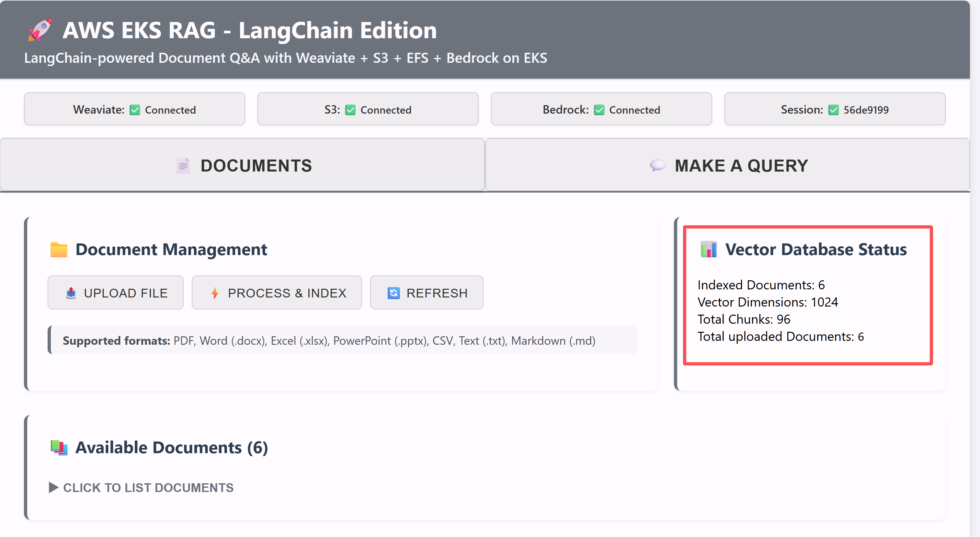Viewport: 980px width, 537px height.
Task: Click the upload arrow icon on Upload File
Action: [71, 293]
